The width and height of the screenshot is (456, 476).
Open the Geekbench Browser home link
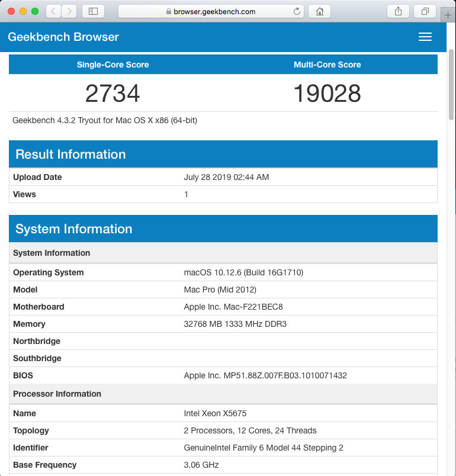click(x=63, y=37)
